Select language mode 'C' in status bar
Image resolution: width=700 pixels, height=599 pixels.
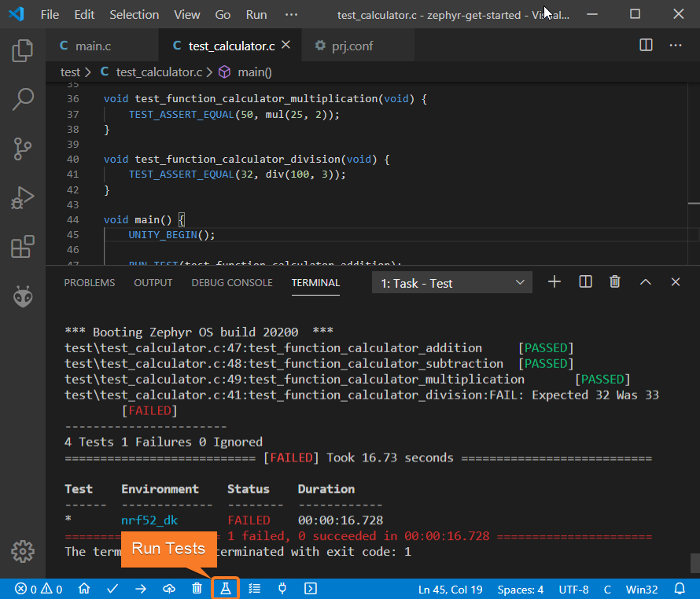click(607, 590)
